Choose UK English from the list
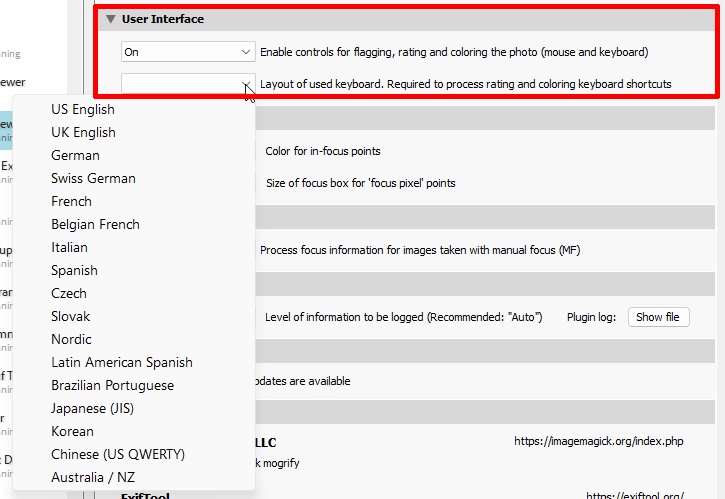Screen dimensions: 725x499 pos(83,132)
